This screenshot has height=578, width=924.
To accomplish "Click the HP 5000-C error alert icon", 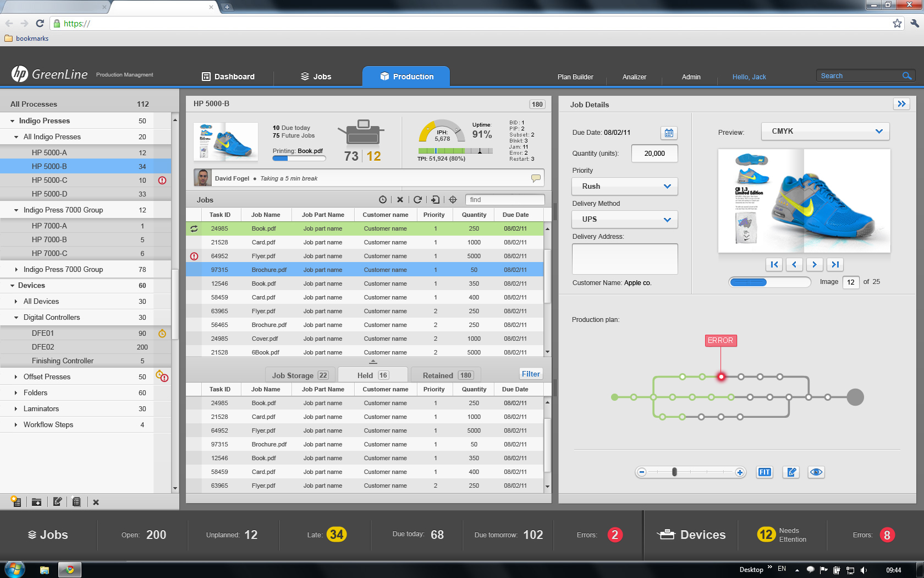I will pyautogui.click(x=162, y=180).
